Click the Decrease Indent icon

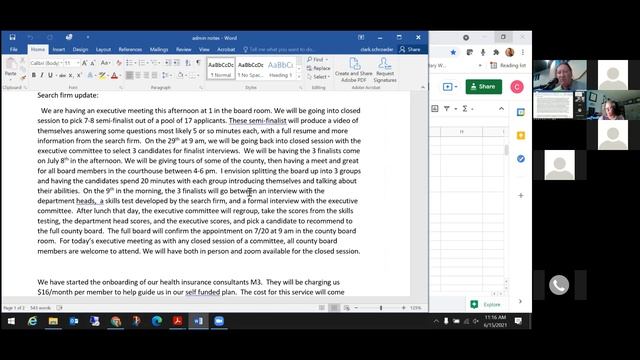tap(168, 62)
